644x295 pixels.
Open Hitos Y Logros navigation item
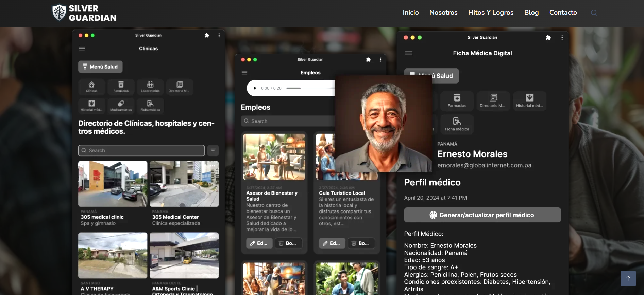491,13
